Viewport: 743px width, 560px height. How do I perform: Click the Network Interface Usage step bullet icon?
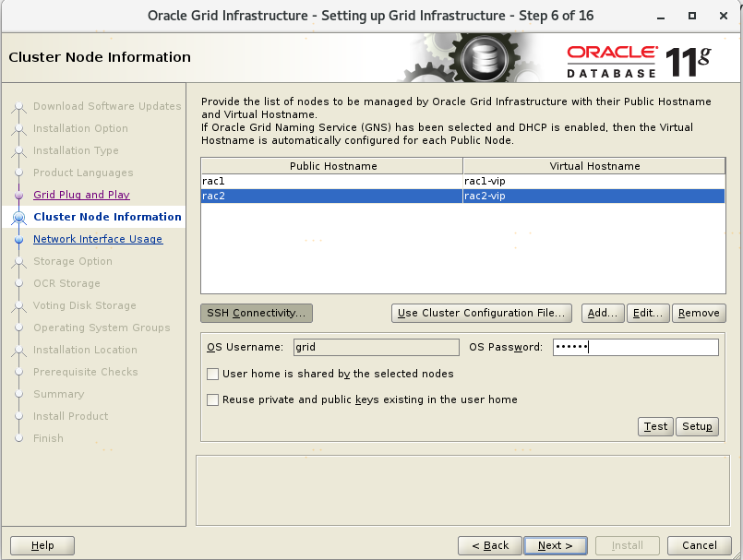tap(19, 240)
